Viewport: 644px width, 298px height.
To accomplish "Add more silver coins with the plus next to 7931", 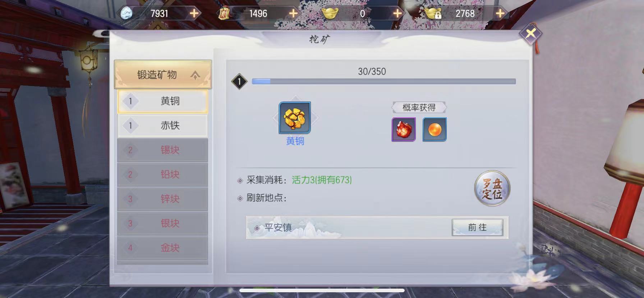I will 194,14.
